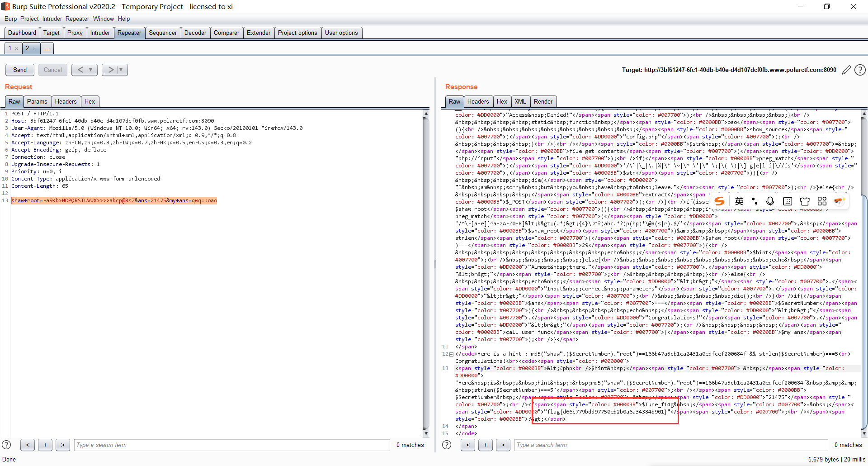Open the IME soft keyboard icon
Image resolution: width=868 pixels, height=466 pixels.
788,201
